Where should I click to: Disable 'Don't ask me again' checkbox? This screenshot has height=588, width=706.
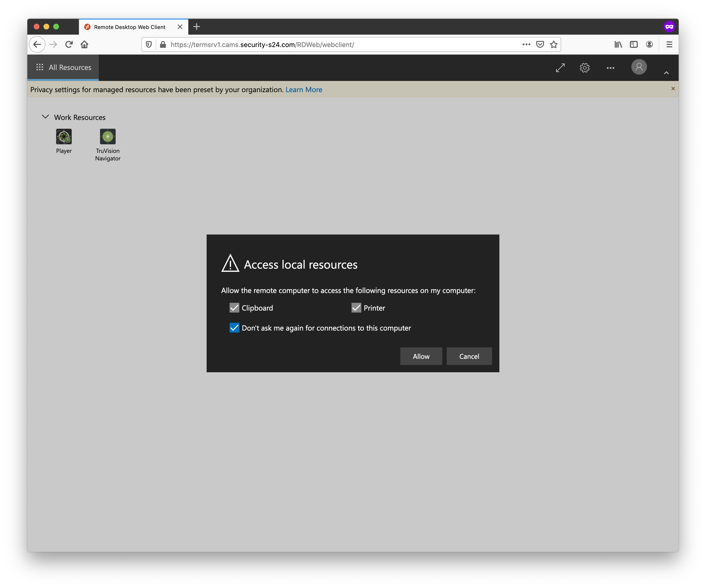pyautogui.click(x=234, y=328)
